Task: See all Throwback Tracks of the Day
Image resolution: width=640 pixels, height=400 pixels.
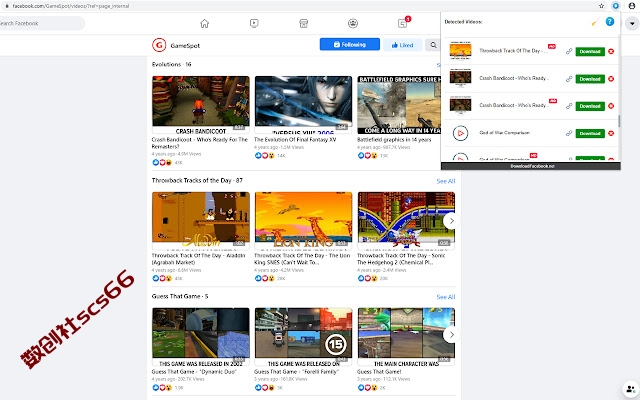Action: click(x=446, y=181)
